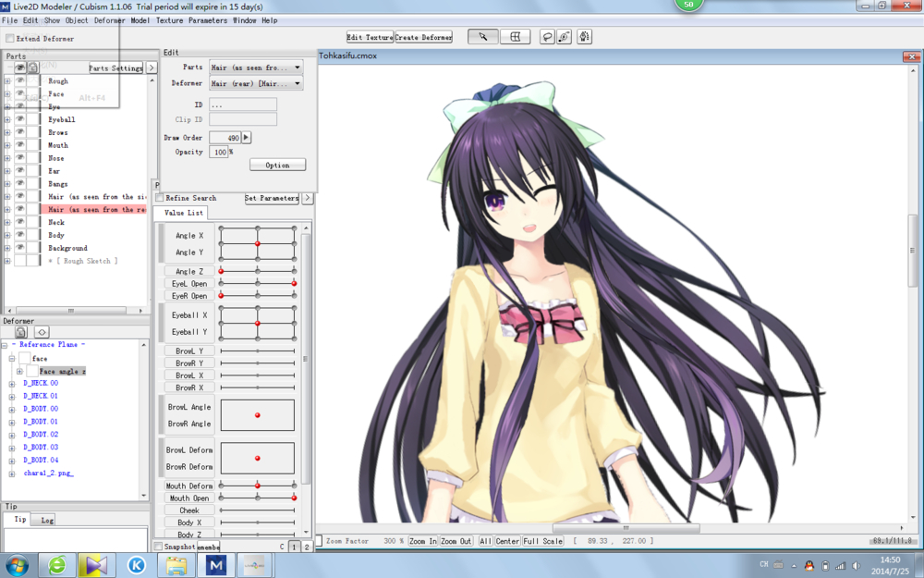Click the Edit Texture button
Screen dimensions: 924x578
point(371,37)
